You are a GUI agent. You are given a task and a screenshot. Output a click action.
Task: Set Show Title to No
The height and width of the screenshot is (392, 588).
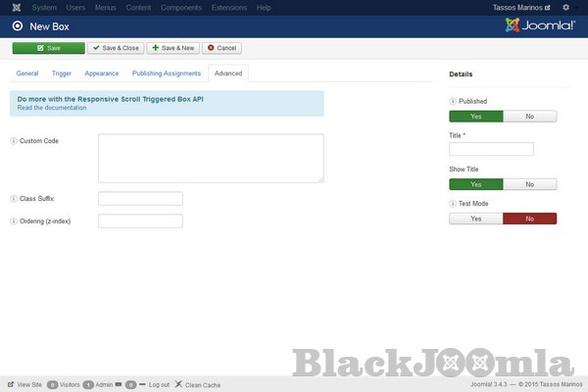(x=529, y=184)
